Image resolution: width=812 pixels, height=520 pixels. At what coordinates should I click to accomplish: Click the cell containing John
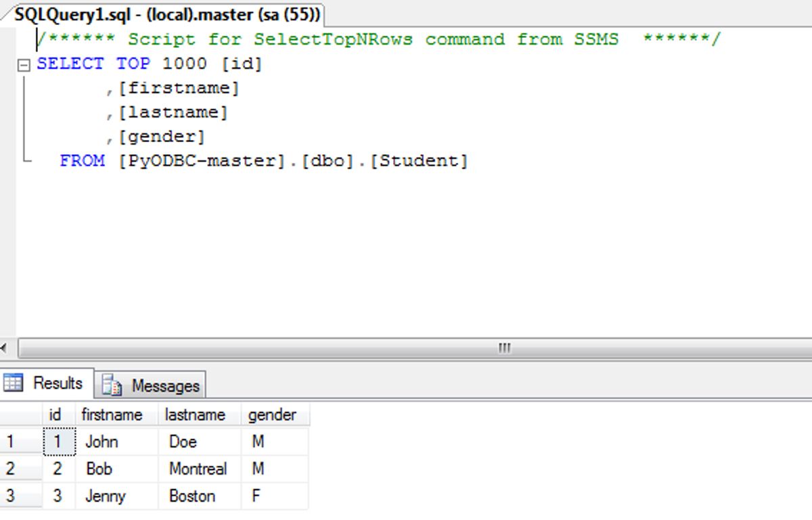tap(102, 442)
